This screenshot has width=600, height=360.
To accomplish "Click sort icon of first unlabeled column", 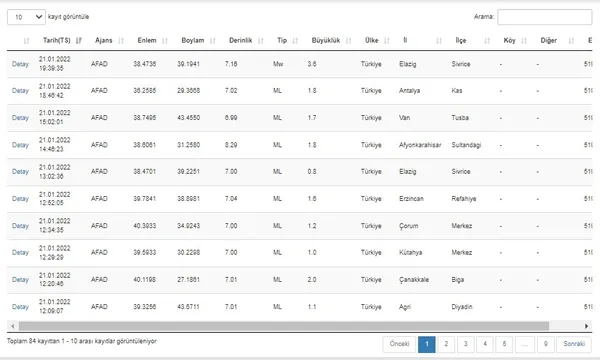I will [x=26, y=41].
